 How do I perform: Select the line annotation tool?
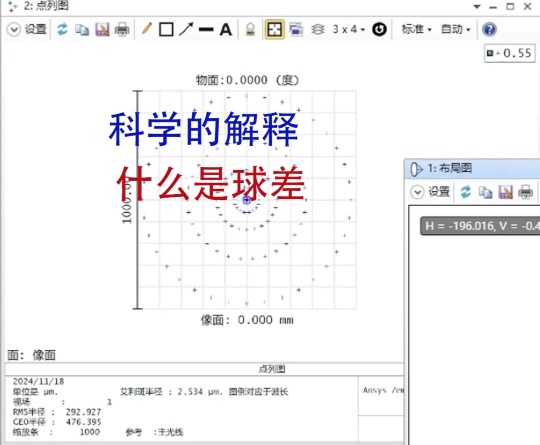pos(206,30)
